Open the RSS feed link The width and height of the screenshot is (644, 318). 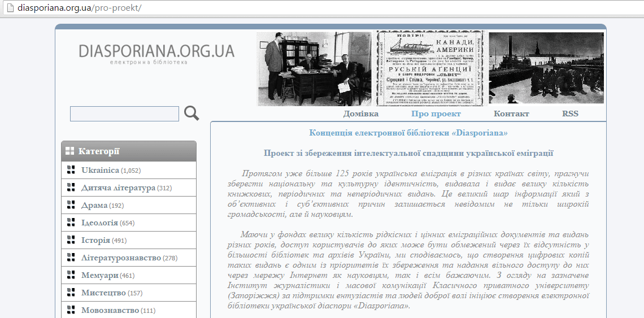point(570,114)
